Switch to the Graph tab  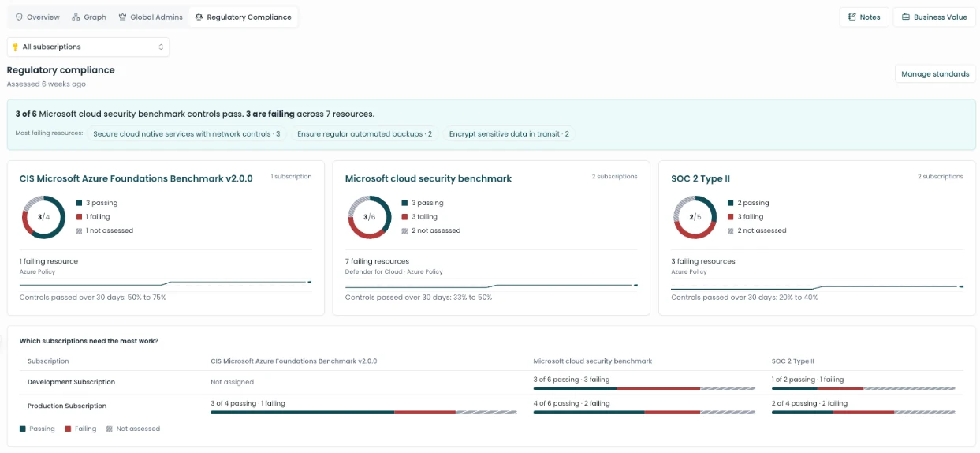coord(88,17)
